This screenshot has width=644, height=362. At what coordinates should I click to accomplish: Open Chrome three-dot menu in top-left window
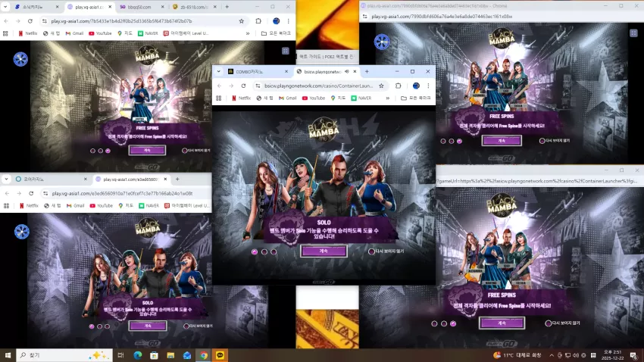point(289,21)
